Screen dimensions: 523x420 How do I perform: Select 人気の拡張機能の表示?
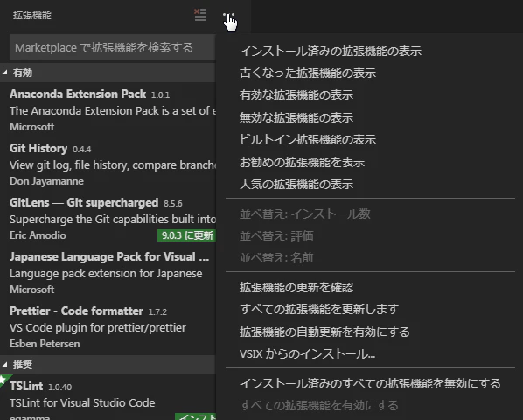[370, 184]
